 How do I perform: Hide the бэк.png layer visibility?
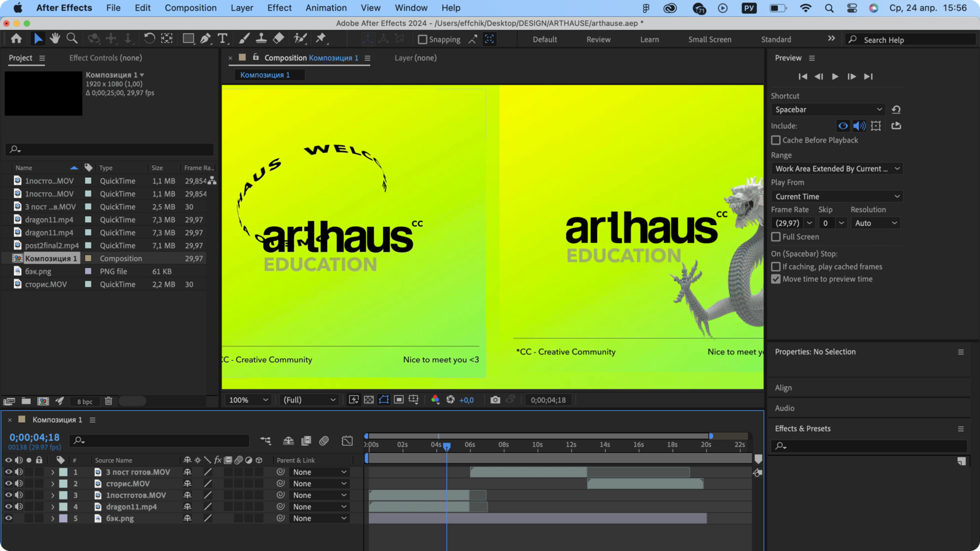(x=8, y=518)
